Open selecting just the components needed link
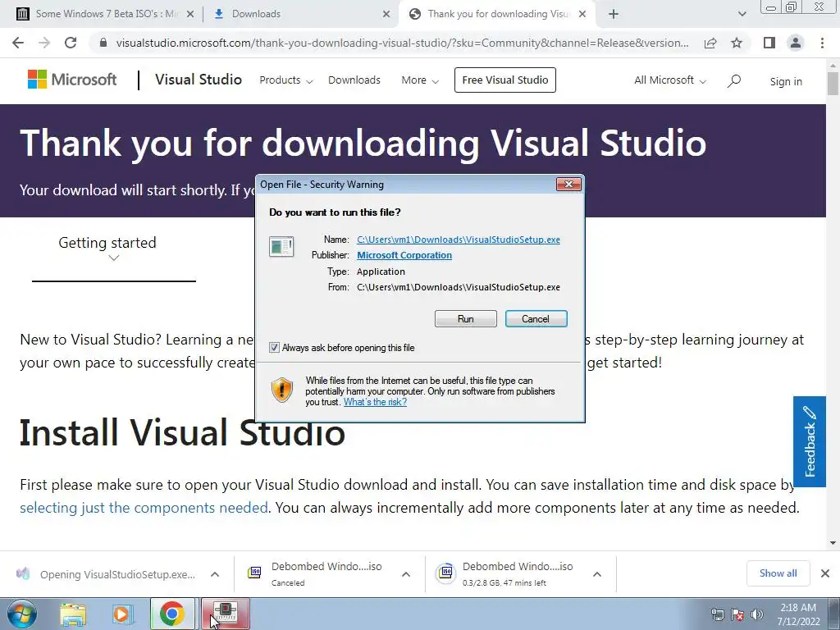The image size is (840, 630). click(144, 507)
